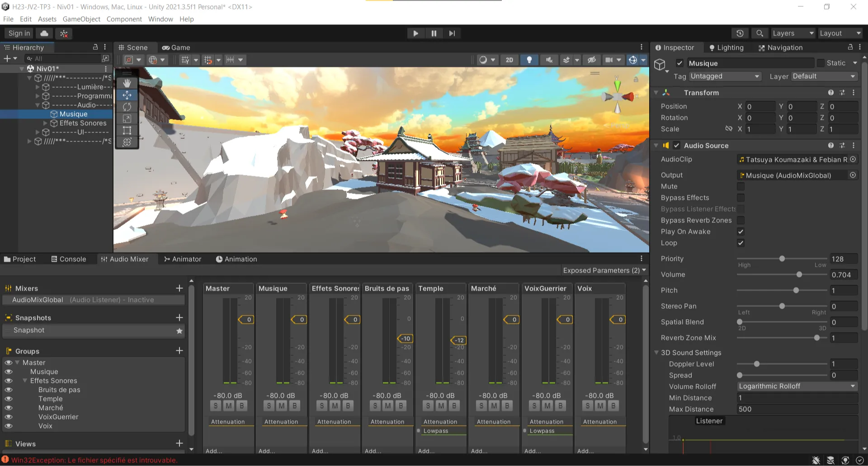This screenshot has width=868, height=466.
Task: Select the Move tool in the Scene toolbar
Action: click(127, 95)
